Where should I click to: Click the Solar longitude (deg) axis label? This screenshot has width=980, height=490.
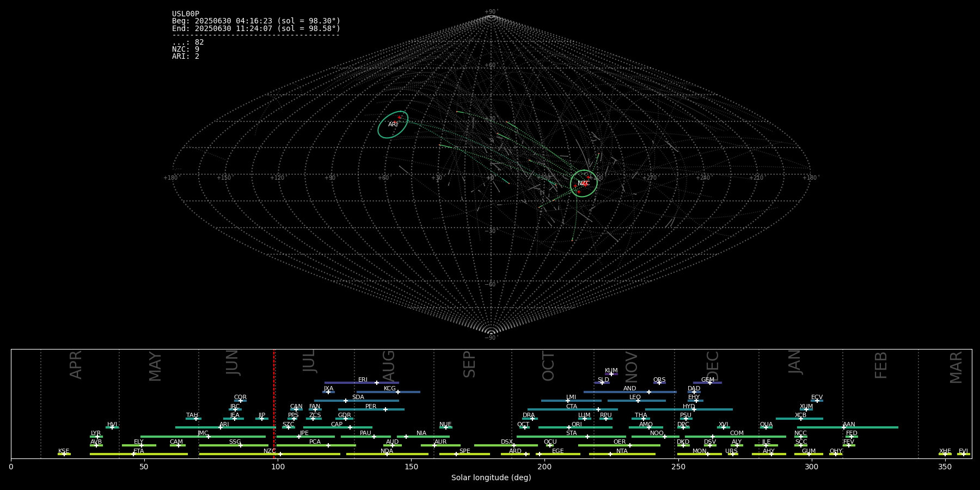[x=491, y=478]
